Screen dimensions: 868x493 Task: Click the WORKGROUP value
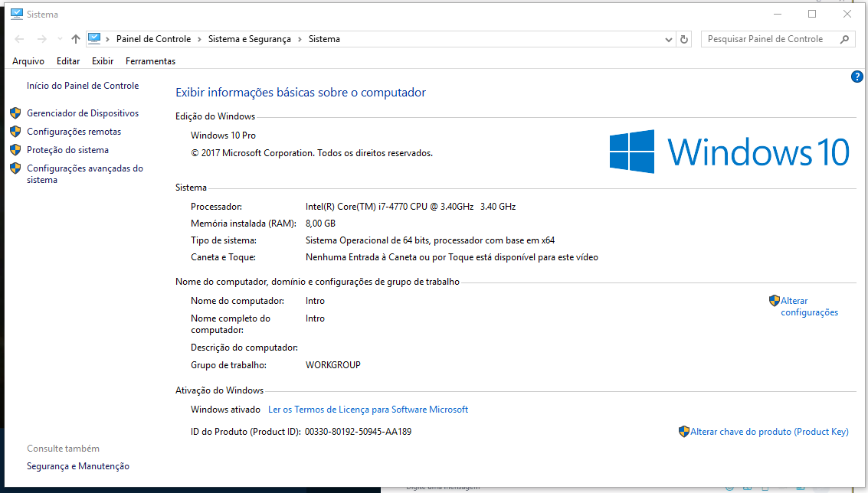[x=333, y=365]
